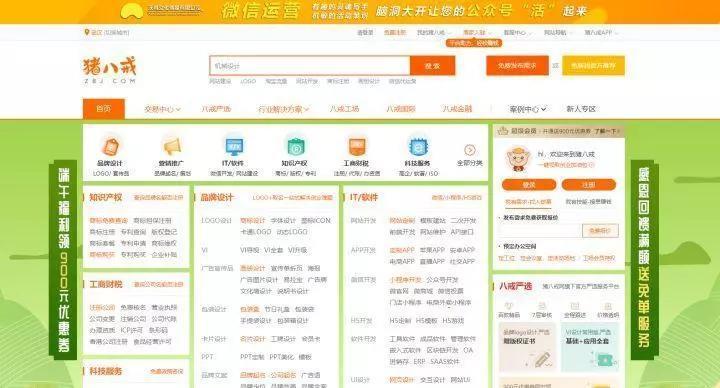
Task: Expand the 交易中心 dropdown menu
Action: click(x=163, y=109)
